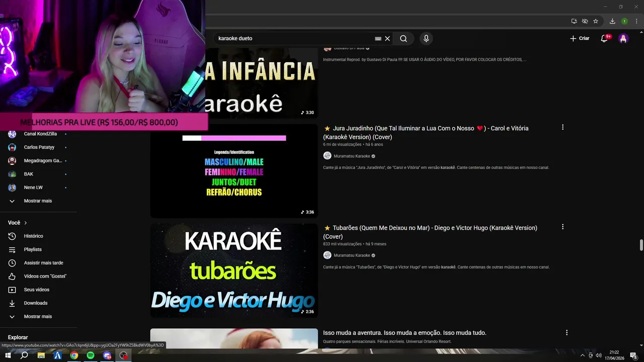The image size is (644, 362).
Task: Open options menu for Universal Orlando ad
Action: click(567, 333)
